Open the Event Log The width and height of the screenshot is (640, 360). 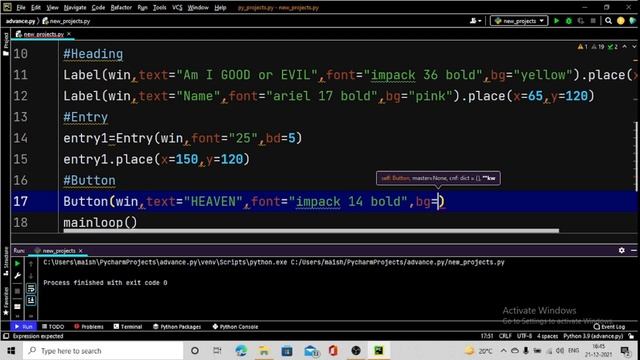609,327
